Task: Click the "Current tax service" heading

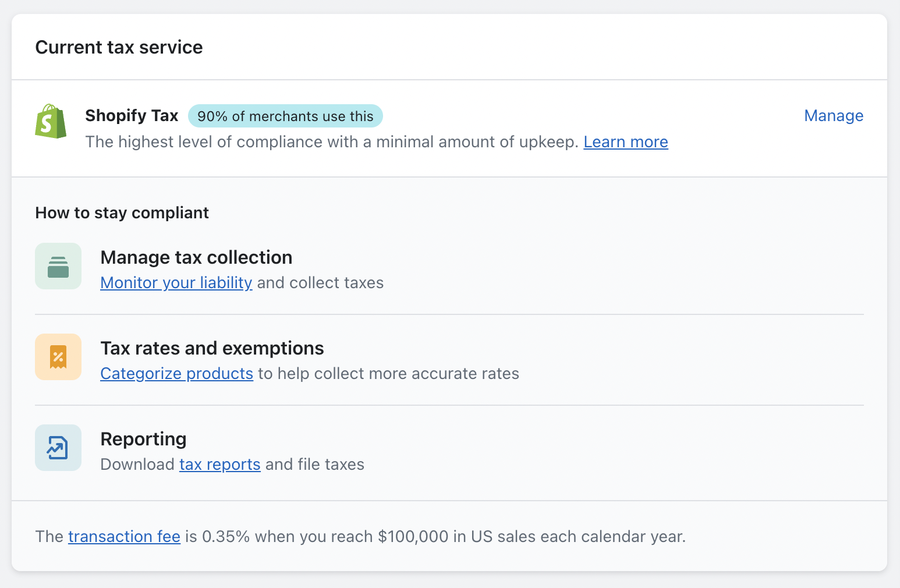Action: tap(119, 47)
